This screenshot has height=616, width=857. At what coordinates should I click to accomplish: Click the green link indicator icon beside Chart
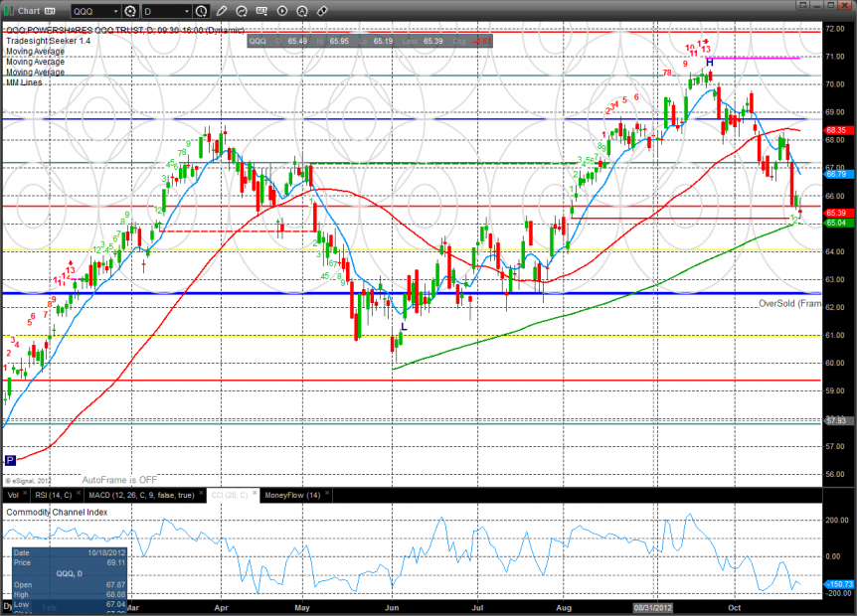9,11
